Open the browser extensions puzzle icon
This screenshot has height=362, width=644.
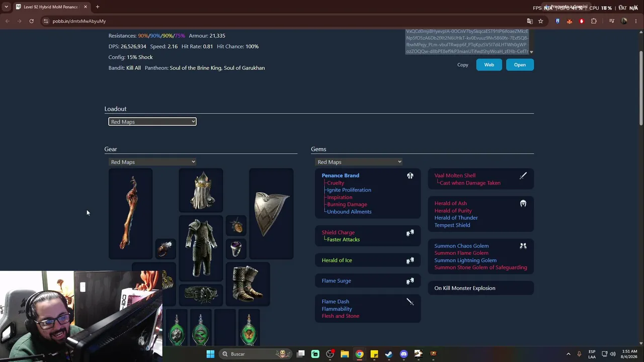pos(594,21)
